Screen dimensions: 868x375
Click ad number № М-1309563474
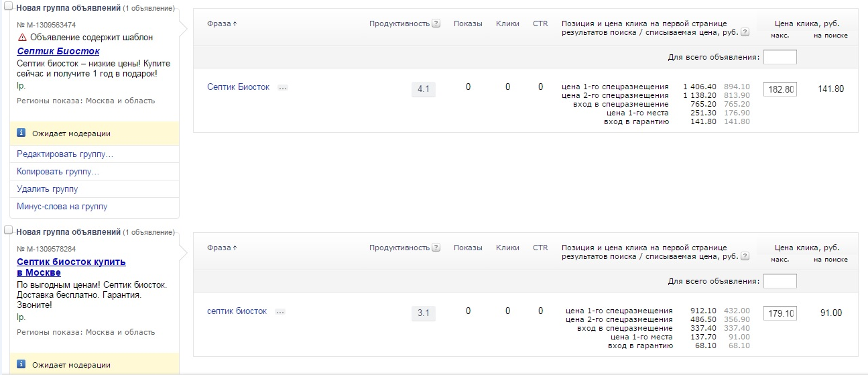click(x=46, y=25)
